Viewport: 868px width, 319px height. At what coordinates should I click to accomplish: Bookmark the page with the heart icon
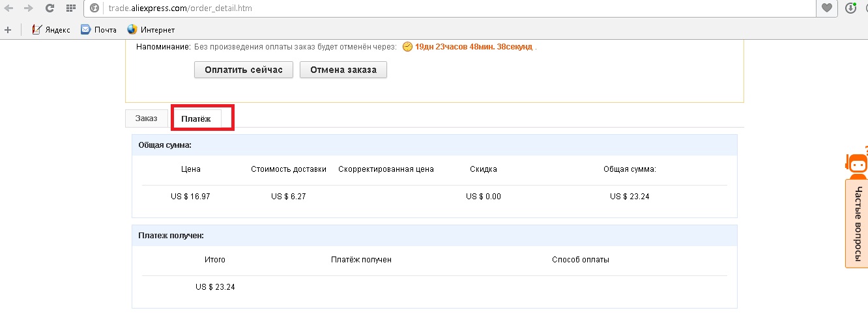coord(827,8)
